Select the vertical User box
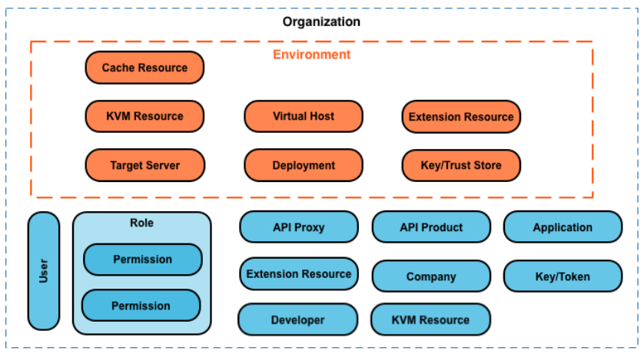This screenshot has width=644, height=354. pos(44,271)
